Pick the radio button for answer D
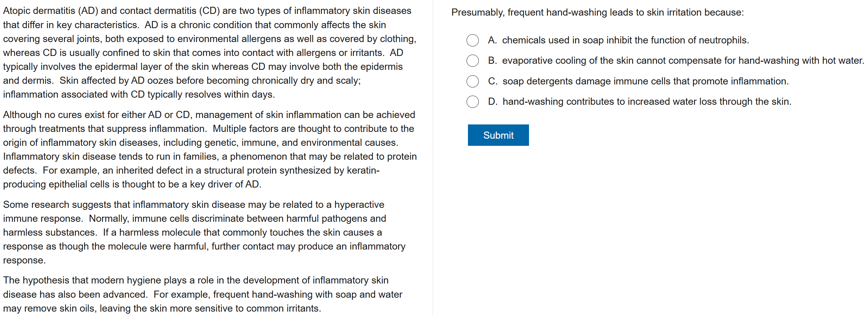The image size is (868, 315). [472, 102]
